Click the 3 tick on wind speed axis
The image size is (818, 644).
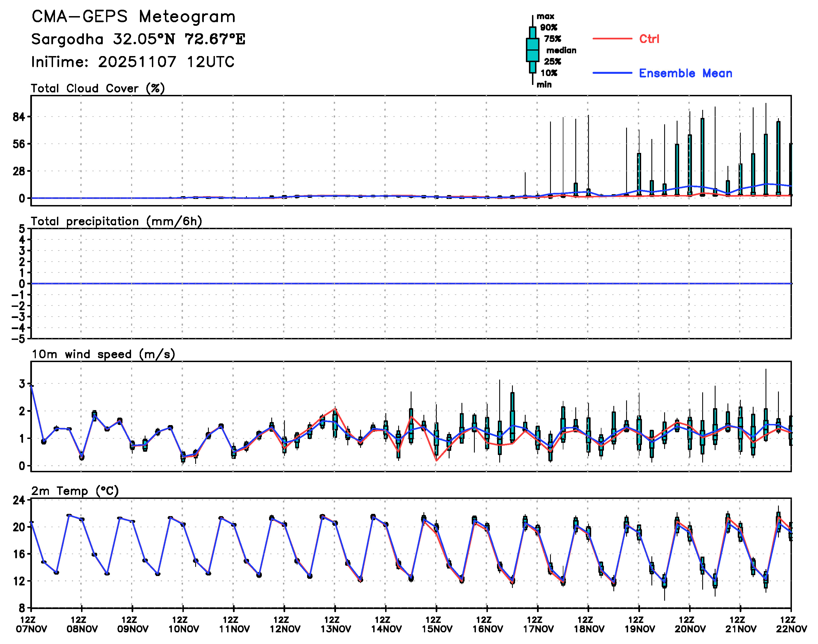click(22, 384)
